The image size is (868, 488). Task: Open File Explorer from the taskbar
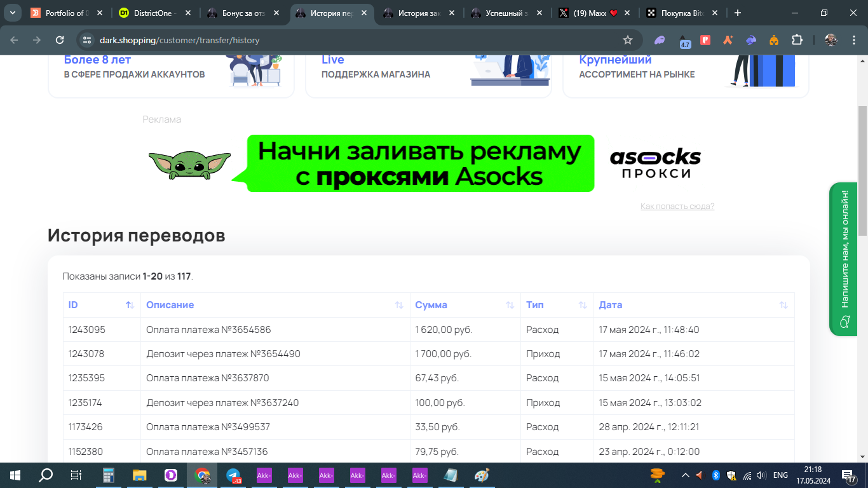[139, 475]
